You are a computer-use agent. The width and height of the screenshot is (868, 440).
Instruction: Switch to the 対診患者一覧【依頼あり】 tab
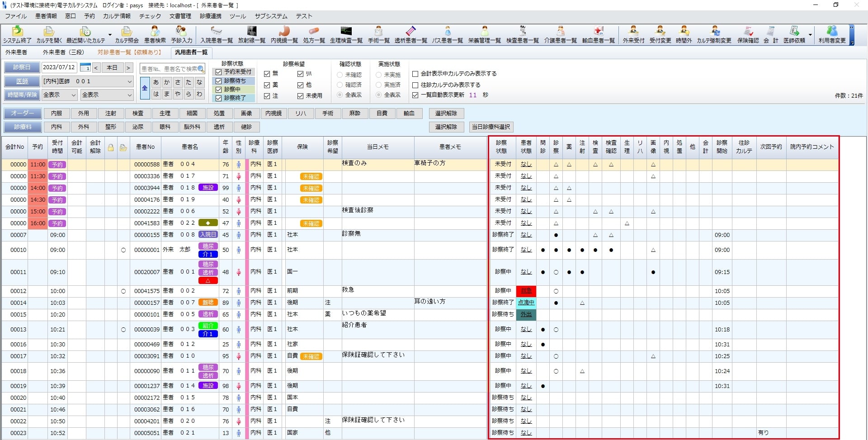129,52
